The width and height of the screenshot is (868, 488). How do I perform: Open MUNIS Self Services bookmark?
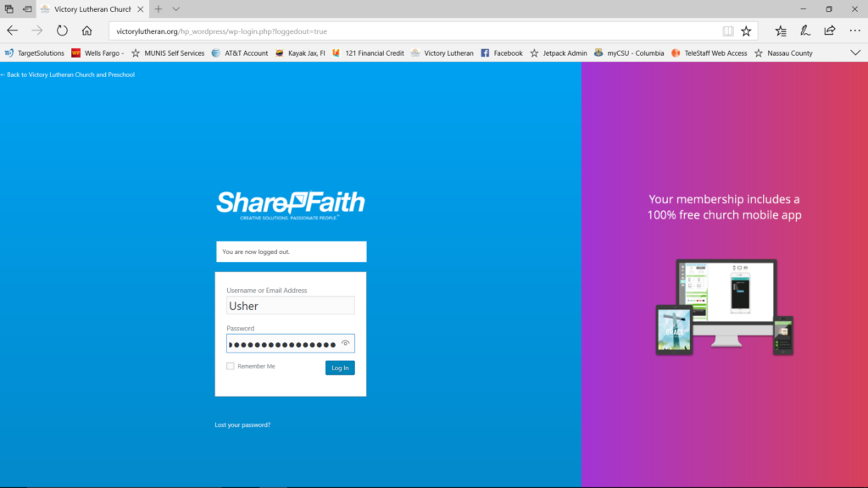click(x=168, y=53)
